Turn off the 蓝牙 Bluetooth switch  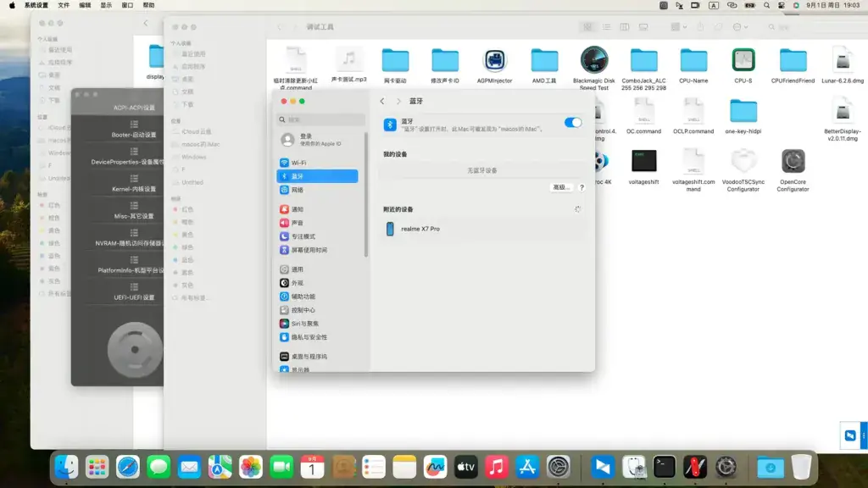click(573, 123)
